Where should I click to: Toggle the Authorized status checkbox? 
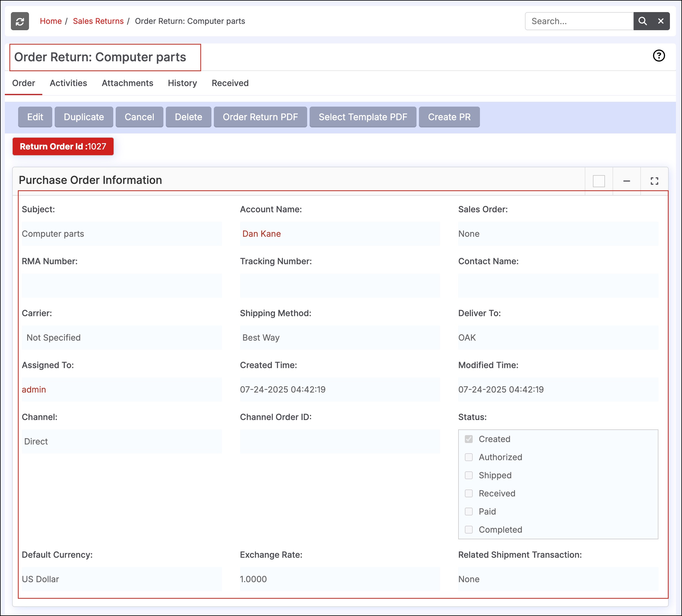coord(468,457)
